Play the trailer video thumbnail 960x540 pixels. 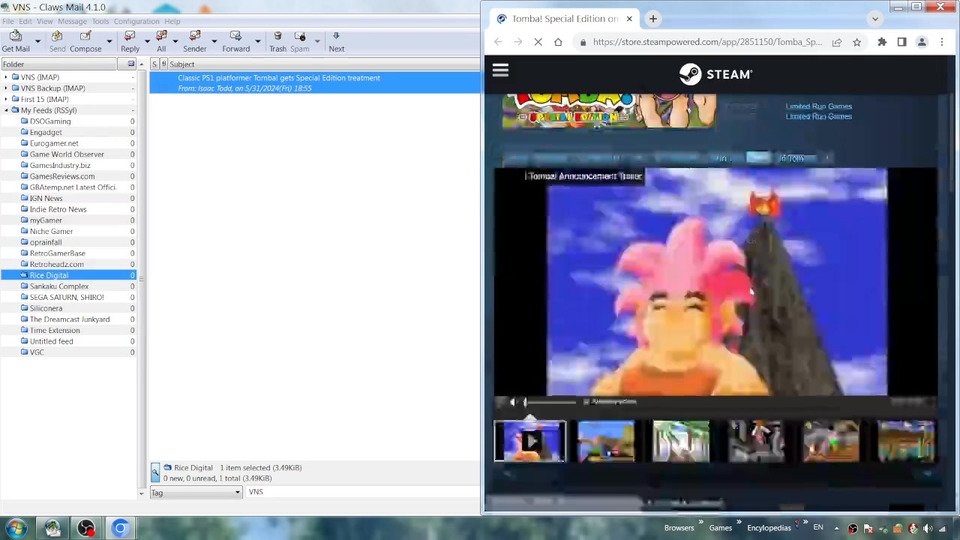[530, 441]
